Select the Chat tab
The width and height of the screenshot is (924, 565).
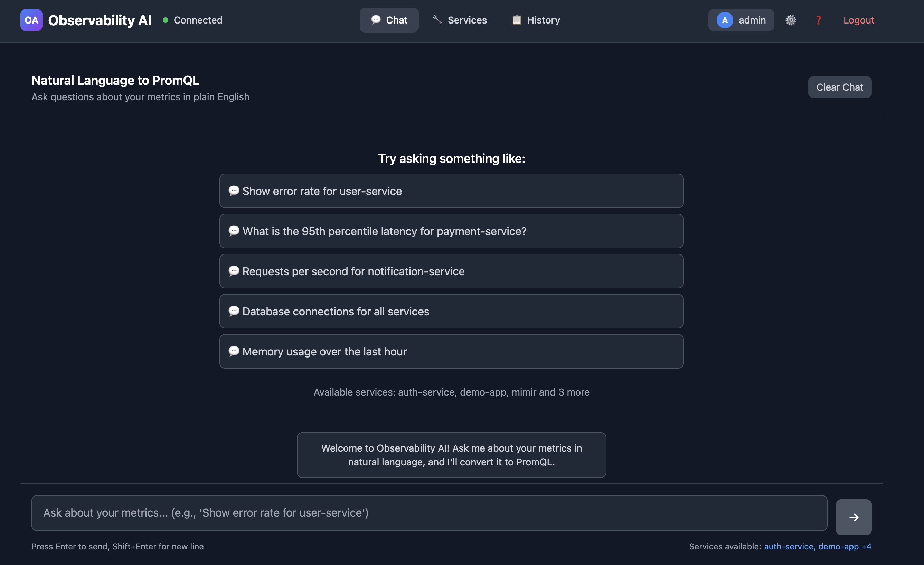coord(389,20)
